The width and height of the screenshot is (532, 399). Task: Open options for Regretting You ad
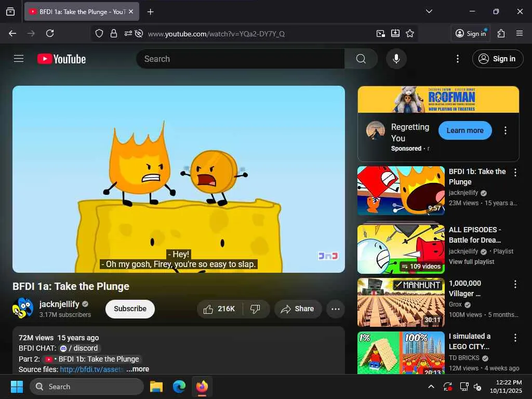pyautogui.click(x=505, y=130)
